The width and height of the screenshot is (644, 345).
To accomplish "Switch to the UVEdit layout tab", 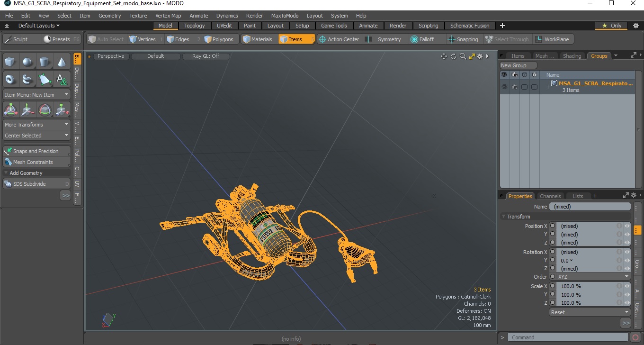I will (x=224, y=26).
